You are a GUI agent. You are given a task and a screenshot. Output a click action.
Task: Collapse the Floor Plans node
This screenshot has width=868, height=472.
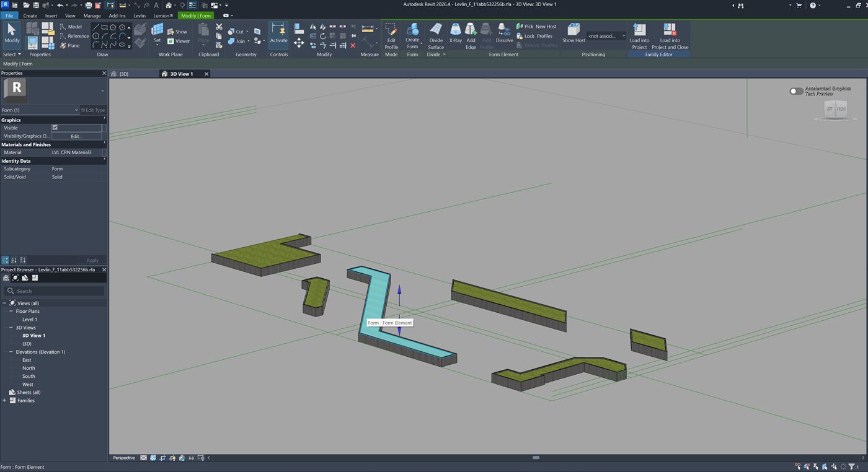pos(11,311)
